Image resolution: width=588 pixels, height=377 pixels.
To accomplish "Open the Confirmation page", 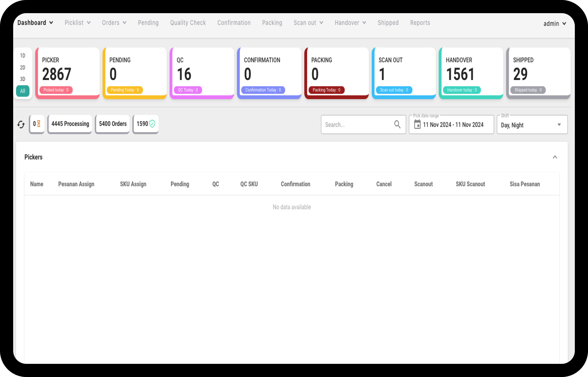I will tap(234, 23).
